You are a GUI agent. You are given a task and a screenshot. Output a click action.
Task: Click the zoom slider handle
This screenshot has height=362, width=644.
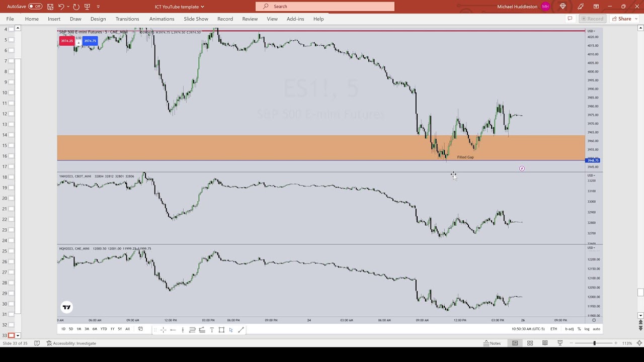(x=594, y=343)
